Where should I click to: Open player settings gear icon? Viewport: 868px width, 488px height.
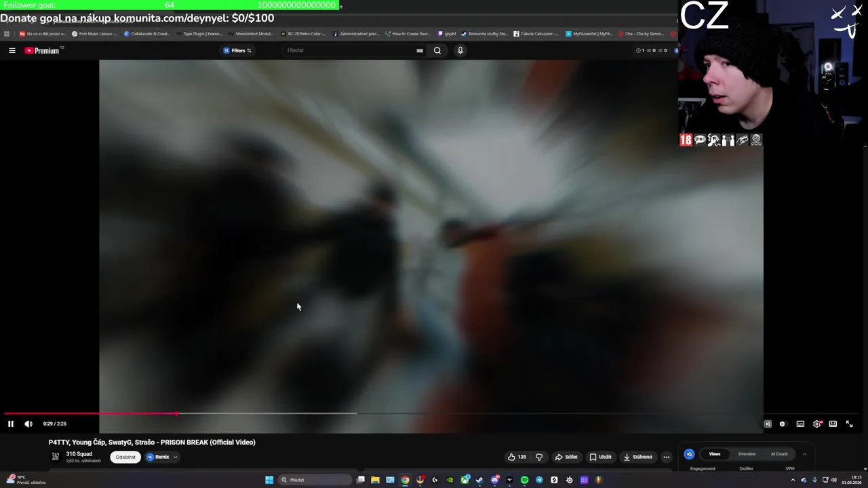[x=817, y=424]
